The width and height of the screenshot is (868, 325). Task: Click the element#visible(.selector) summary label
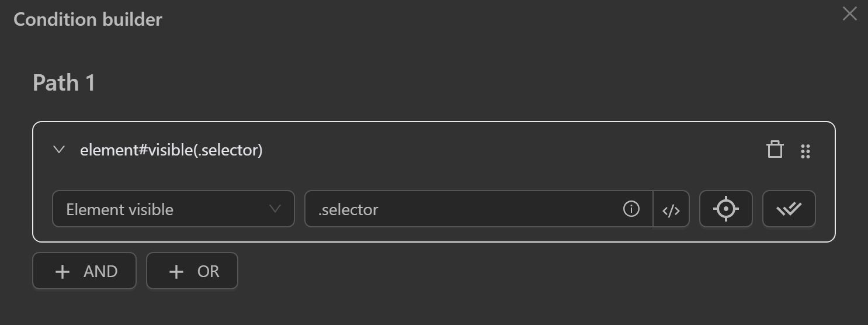point(171,150)
